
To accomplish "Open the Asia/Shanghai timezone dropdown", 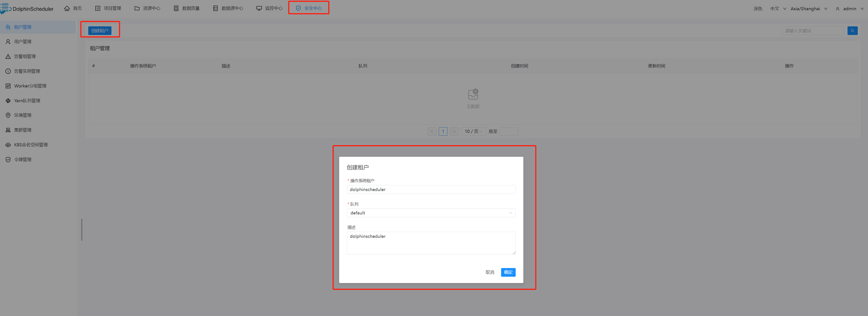I will point(809,9).
